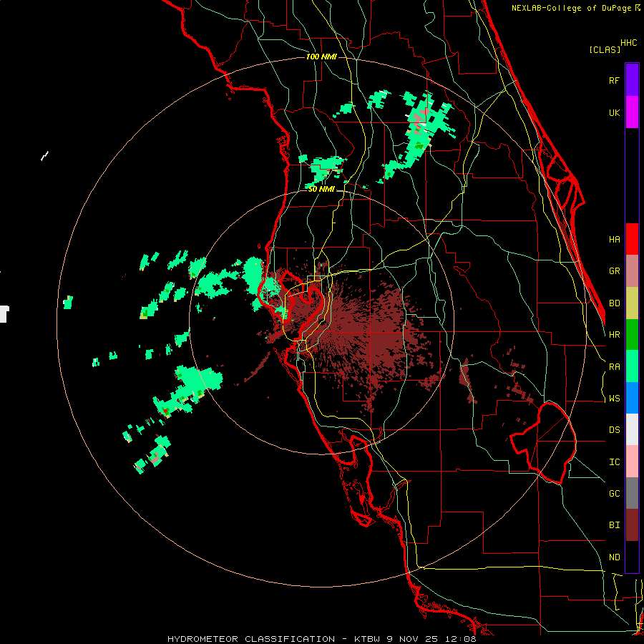Click the "50 NMI" range ring label
The image size is (644, 644).
pos(321,189)
